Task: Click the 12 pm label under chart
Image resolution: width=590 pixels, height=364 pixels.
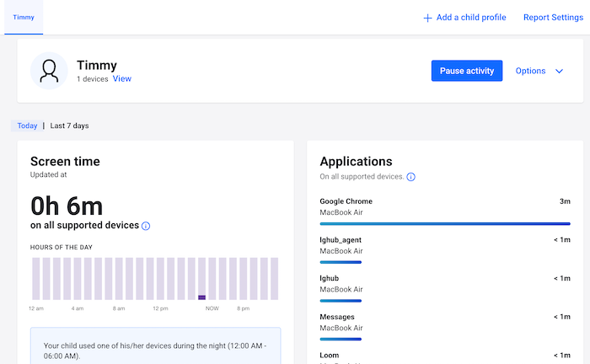Action: coord(160,308)
